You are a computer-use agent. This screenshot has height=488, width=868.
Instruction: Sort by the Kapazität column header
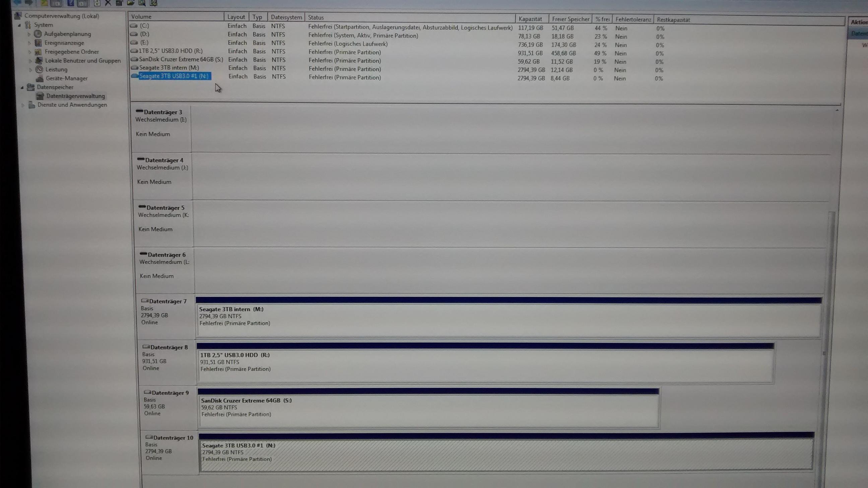530,19
